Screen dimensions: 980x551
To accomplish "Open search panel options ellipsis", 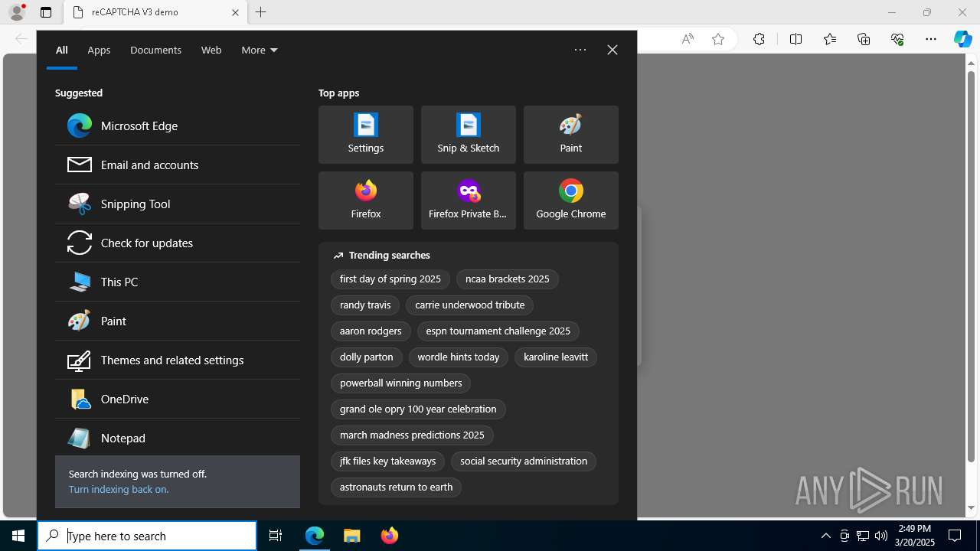I will 580,50.
